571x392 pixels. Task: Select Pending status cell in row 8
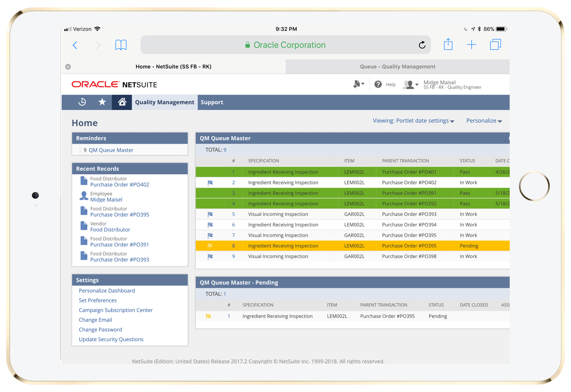(469, 246)
